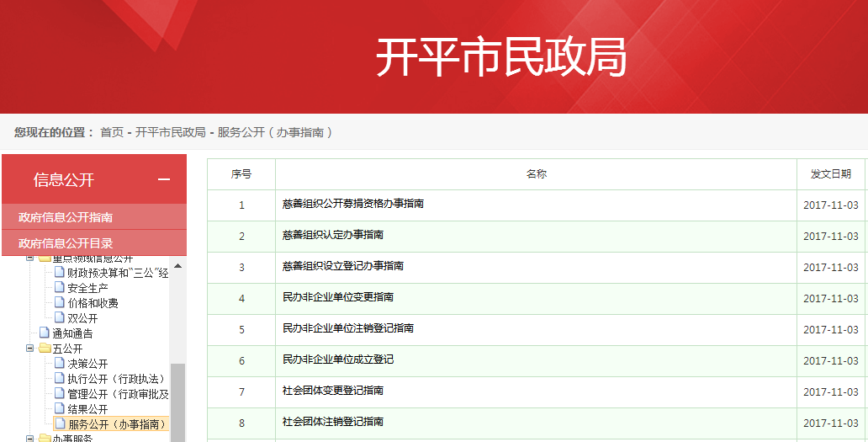Open 社会团体变更登记指南 entry
Screen dimensions: 868x442
pyautogui.click(x=333, y=391)
